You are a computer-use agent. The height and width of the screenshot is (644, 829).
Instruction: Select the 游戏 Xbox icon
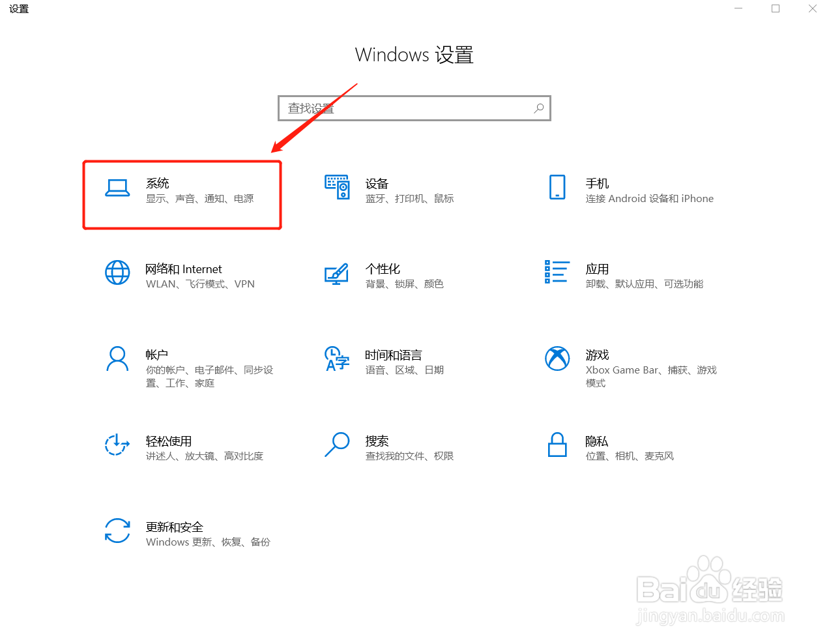point(557,359)
